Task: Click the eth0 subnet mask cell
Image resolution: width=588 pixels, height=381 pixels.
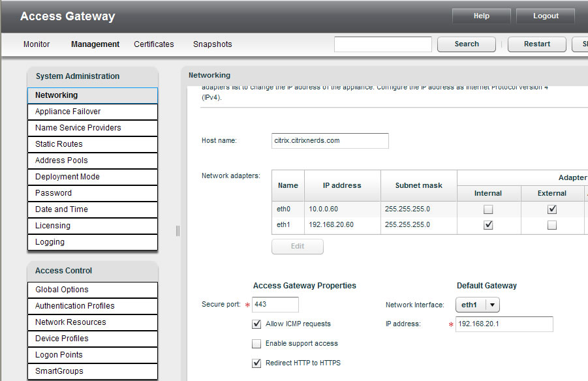Action: click(419, 209)
